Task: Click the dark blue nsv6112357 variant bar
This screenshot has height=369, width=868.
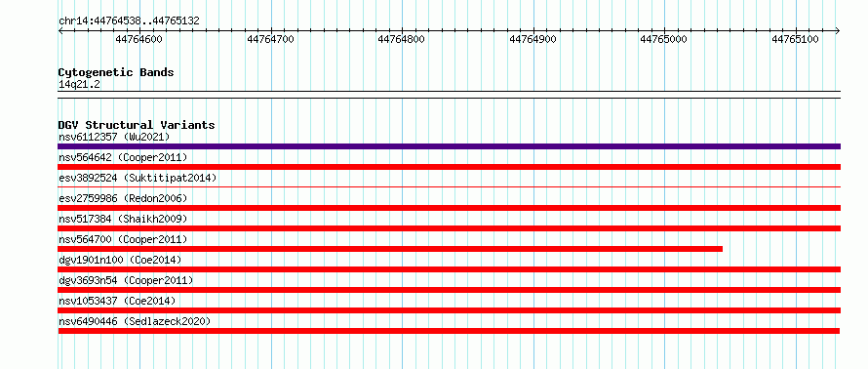Action: click(x=450, y=146)
